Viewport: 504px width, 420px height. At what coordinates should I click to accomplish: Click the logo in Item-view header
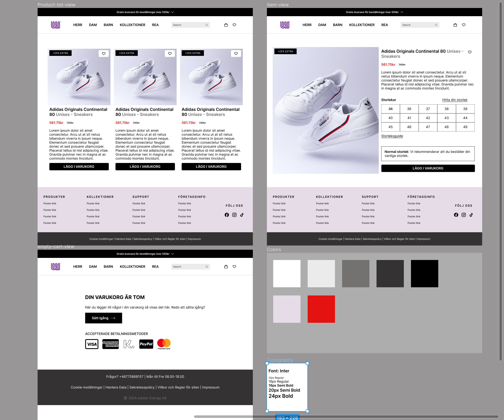tap(285, 25)
